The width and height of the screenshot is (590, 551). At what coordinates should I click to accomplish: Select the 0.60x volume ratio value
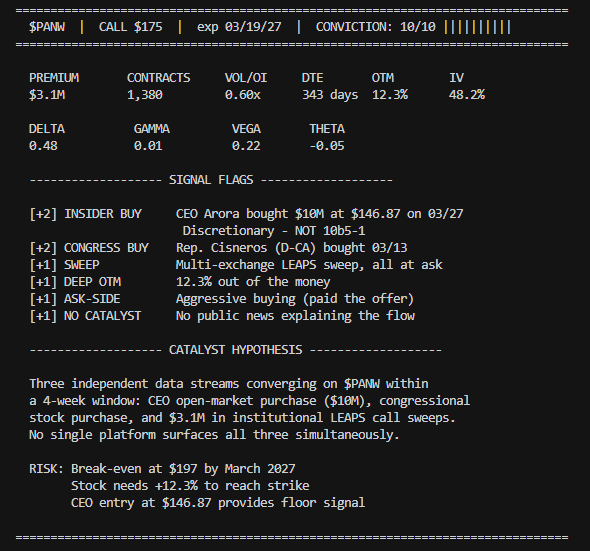click(x=243, y=95)
